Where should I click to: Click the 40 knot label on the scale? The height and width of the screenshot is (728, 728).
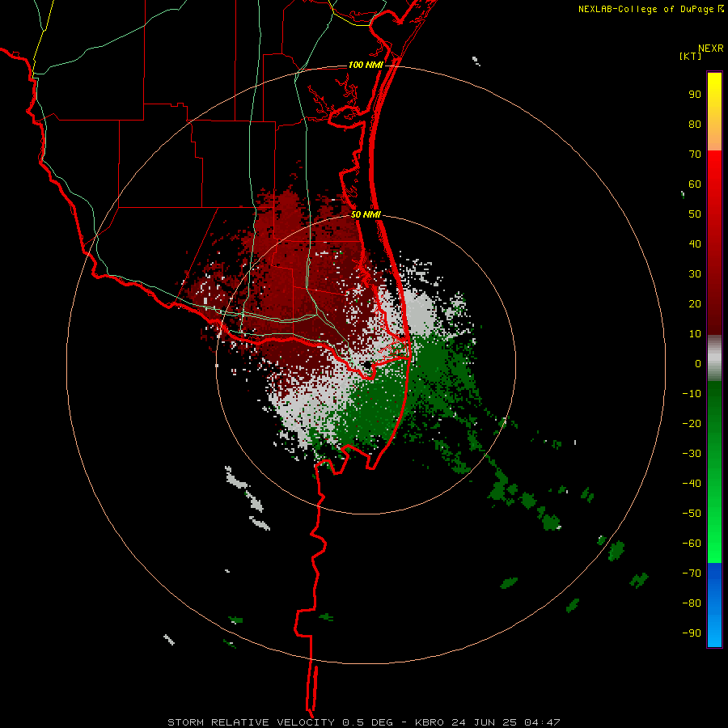(695, 243)
